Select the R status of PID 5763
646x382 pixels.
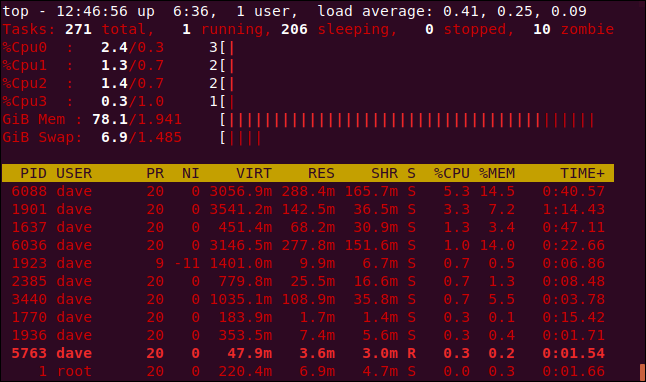click(411, 354)
